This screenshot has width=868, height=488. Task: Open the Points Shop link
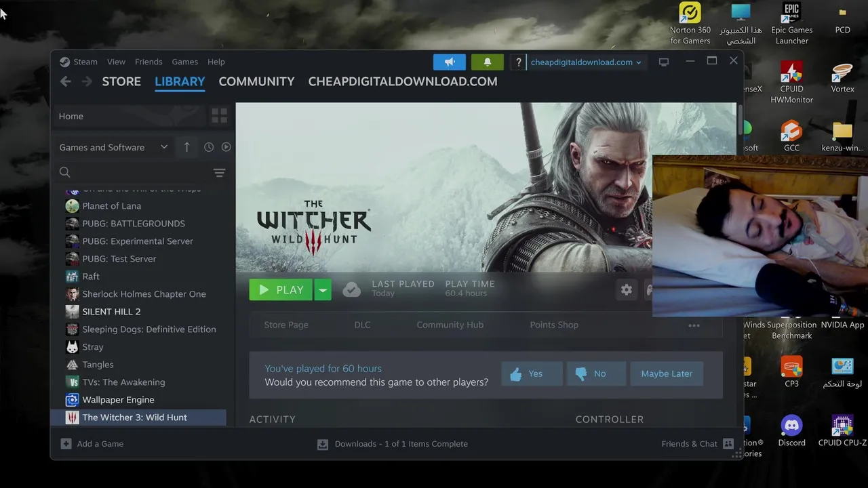point(554,325)
